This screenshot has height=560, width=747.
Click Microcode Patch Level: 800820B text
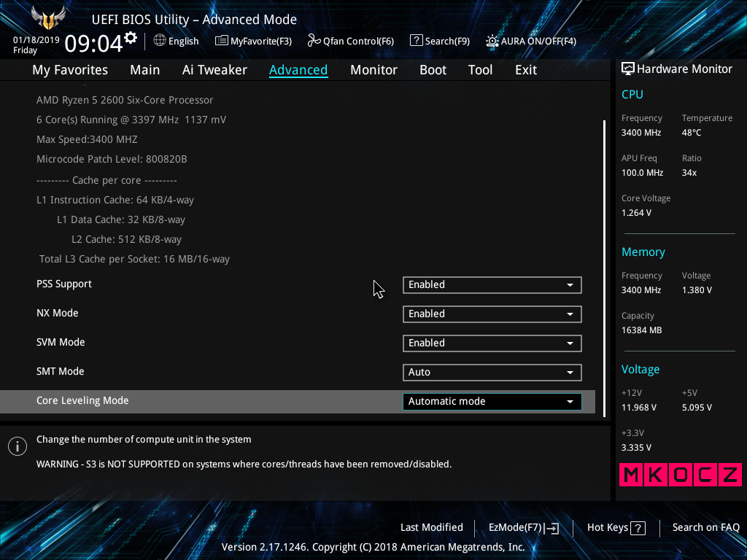point(112,159)
